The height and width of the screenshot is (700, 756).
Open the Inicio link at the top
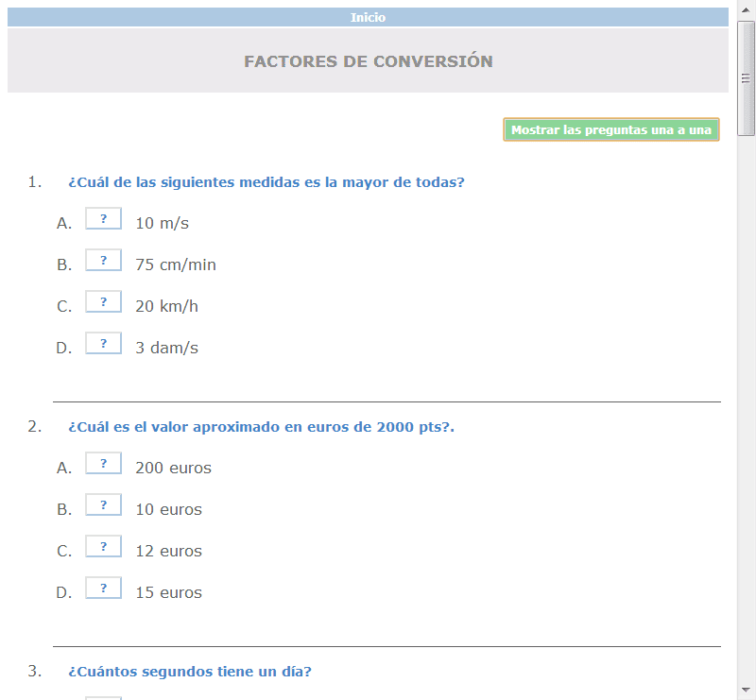pos(368,17)
